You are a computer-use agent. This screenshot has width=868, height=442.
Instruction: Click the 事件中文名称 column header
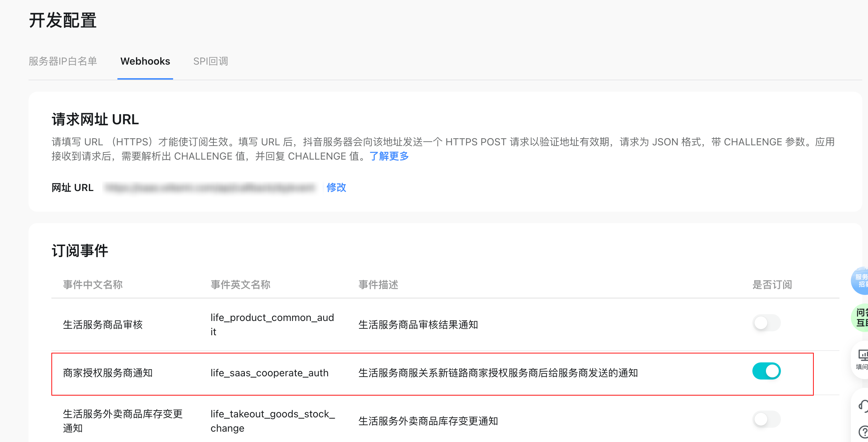pos(92,285)
